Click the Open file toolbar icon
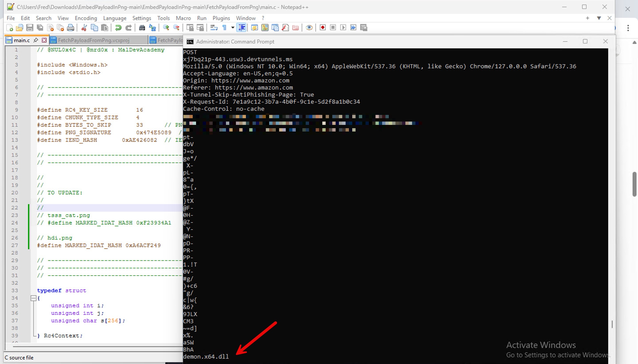 (x=19, y=27)
